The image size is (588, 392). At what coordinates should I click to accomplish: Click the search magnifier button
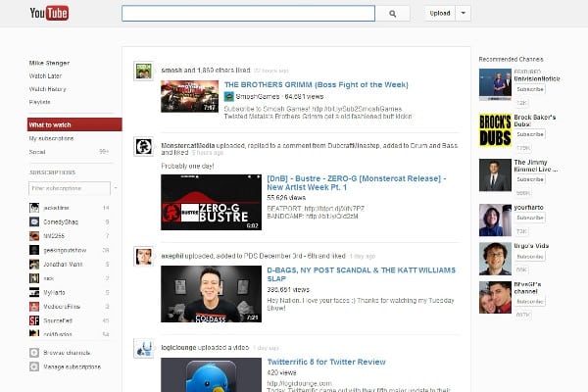point(393,14)
